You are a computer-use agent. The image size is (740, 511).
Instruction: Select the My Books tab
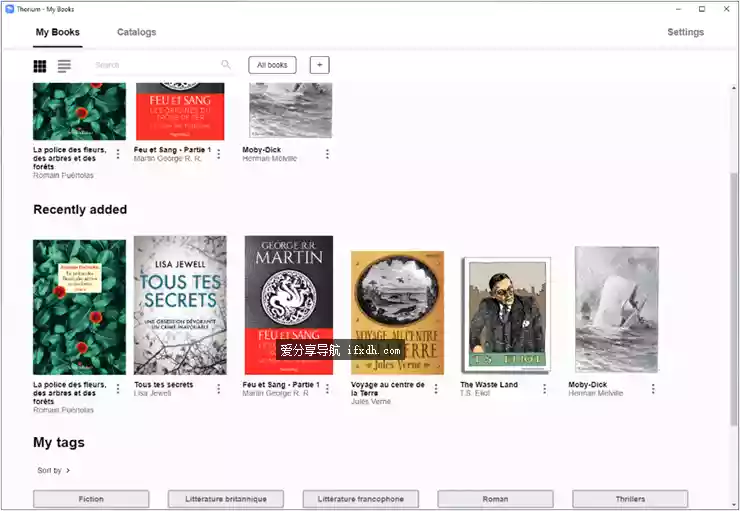pyautogui.click(x=57, y=32)
